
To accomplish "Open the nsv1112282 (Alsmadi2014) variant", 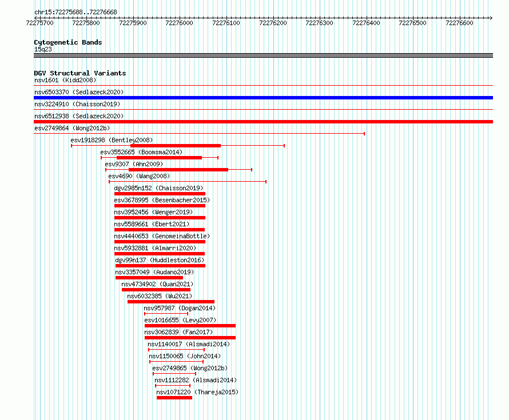I will pos(196,380).
